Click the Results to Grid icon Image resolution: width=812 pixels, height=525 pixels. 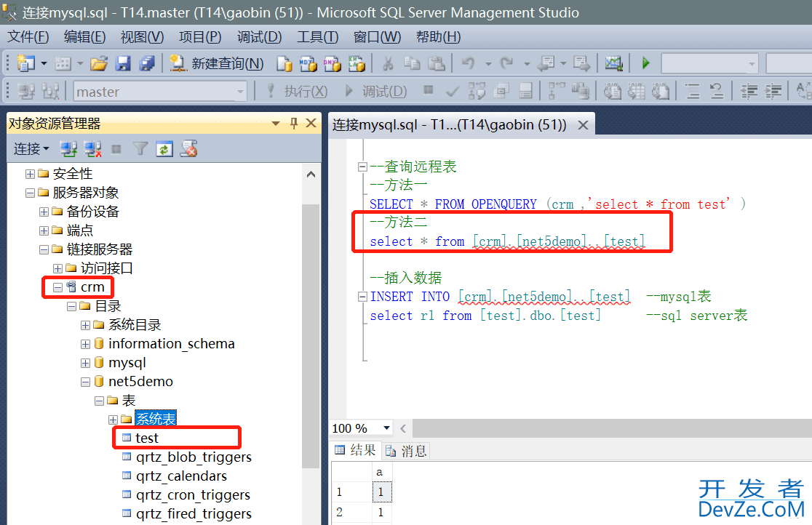coord(637,92)
